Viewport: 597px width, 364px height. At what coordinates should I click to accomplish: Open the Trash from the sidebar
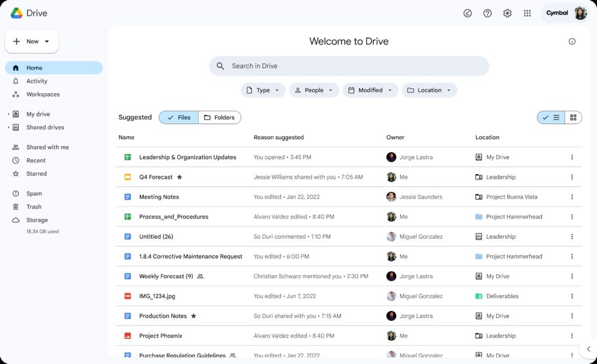point(34,206)
